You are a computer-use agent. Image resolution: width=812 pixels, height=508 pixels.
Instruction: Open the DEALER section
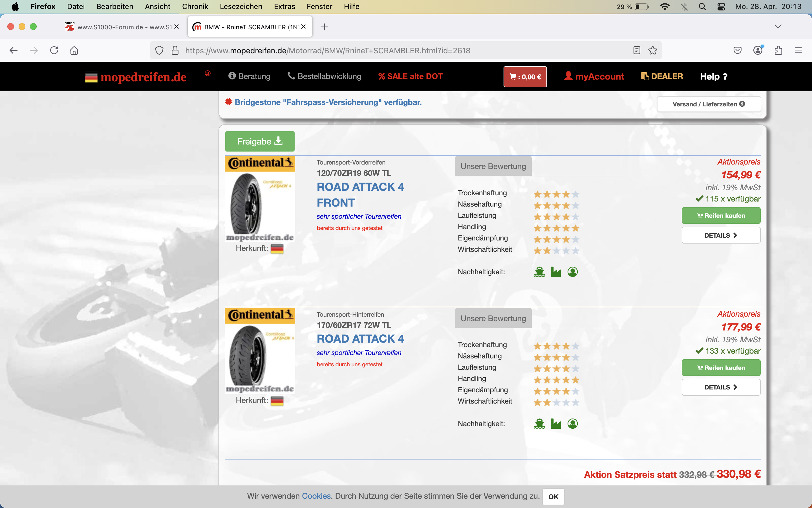pos(662,76)
